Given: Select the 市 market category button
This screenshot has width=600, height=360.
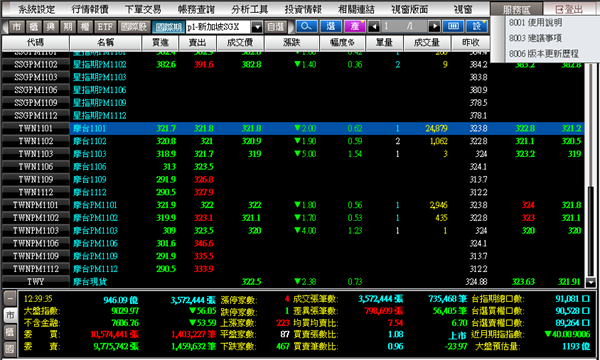Looking at the screenshot, I should (16, 27).
